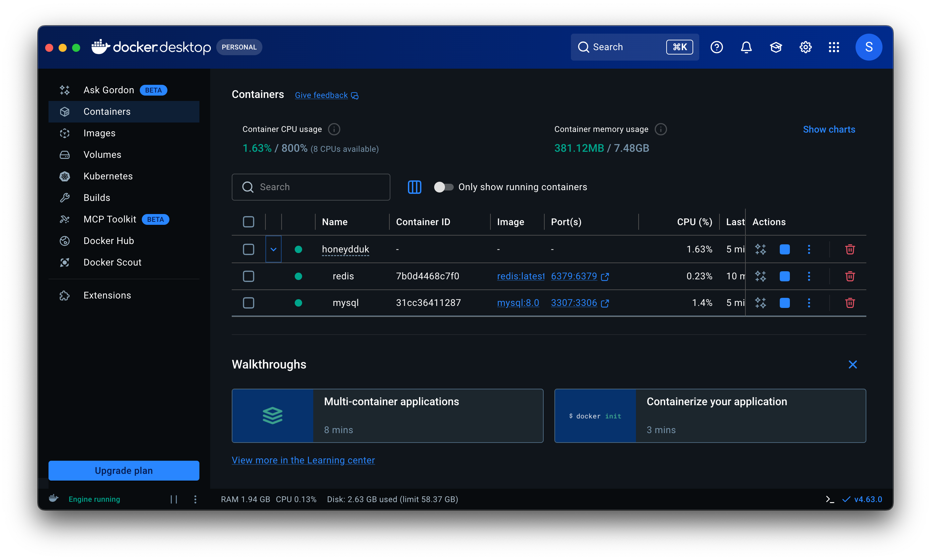Open the Volumes section
The height and width of the screenshot is (560, 931).
[x=102, y=155]
